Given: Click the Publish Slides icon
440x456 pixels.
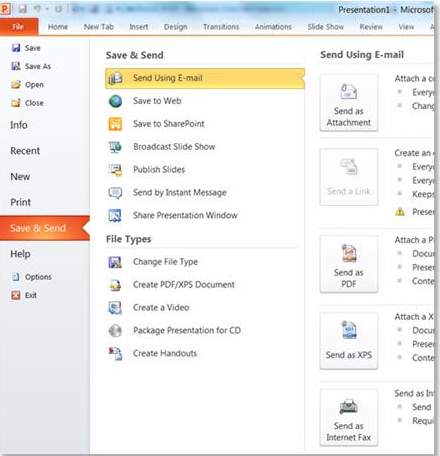Looking at the screenshot, I should click(x=115, y=170).
